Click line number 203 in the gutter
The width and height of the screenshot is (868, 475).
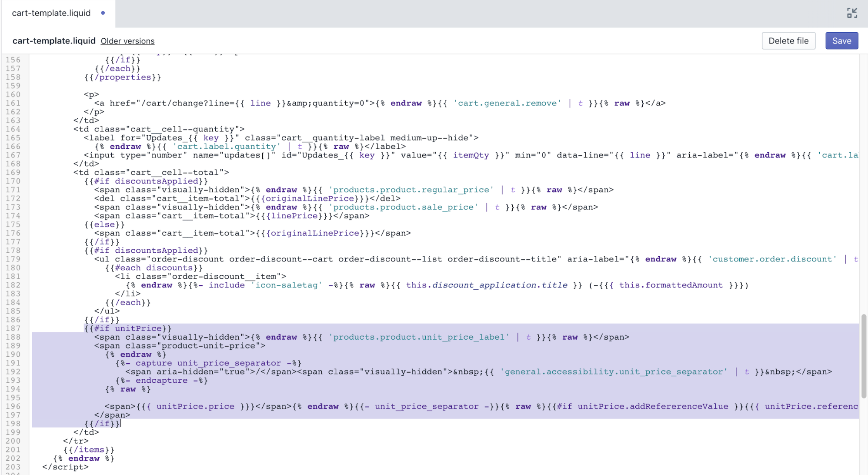[x=13, y=467]
